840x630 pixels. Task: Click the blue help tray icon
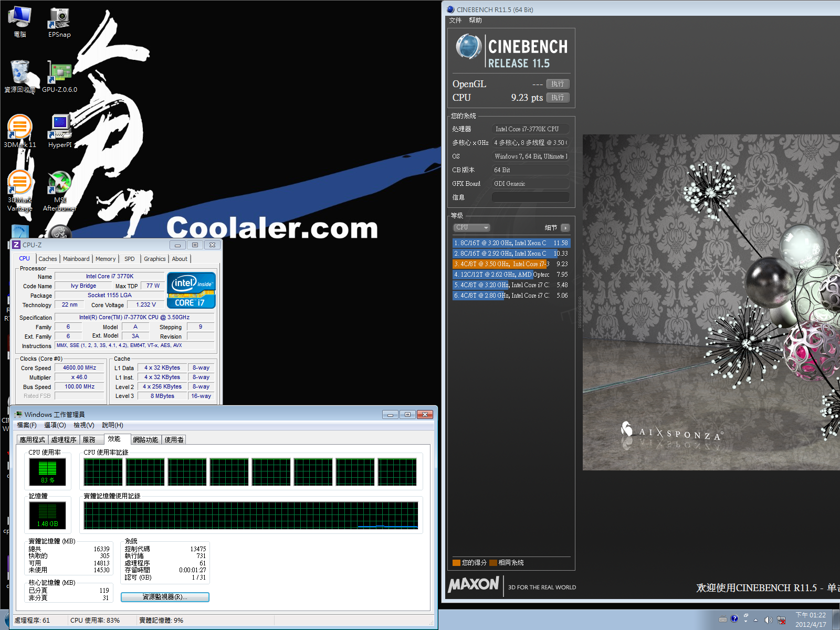click(734, 618)
